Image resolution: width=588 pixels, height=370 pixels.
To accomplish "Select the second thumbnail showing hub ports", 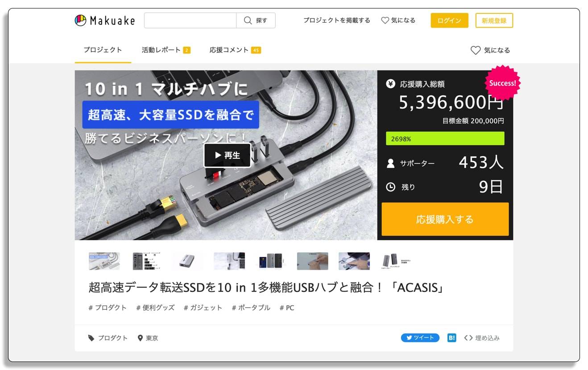I will point(147,261).
